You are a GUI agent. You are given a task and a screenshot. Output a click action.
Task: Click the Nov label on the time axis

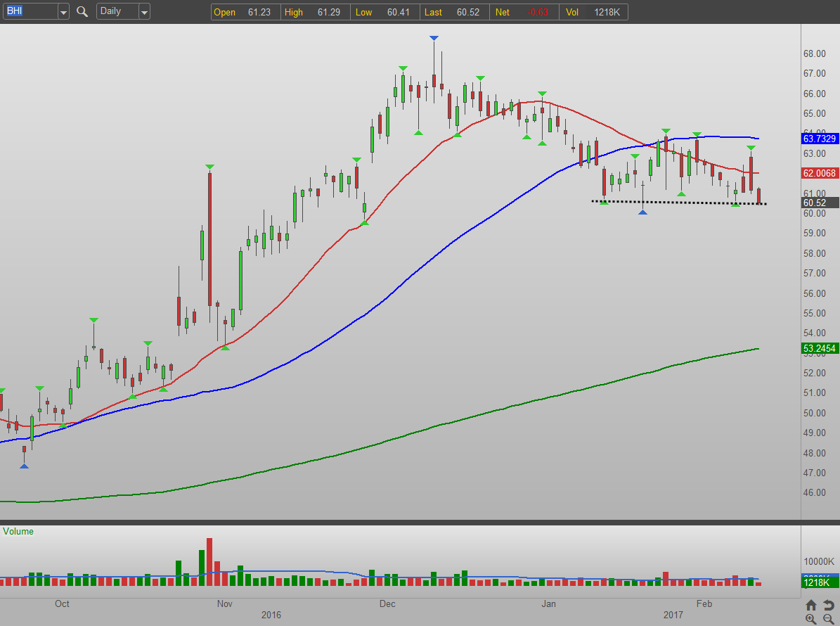(225, 603)
